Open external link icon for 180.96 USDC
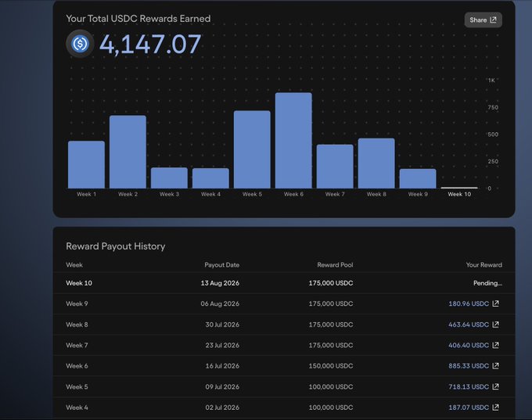 coord(496,303)
